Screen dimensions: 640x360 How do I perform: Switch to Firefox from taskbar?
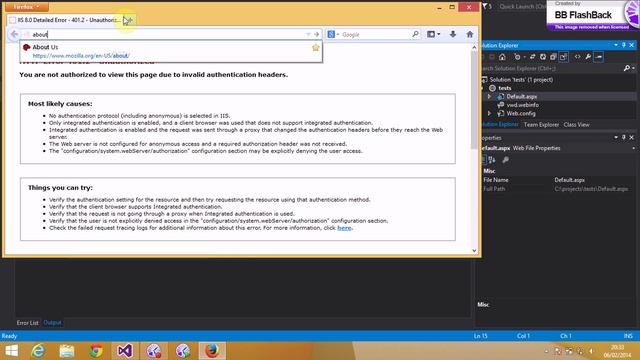(x=212, y=351)
